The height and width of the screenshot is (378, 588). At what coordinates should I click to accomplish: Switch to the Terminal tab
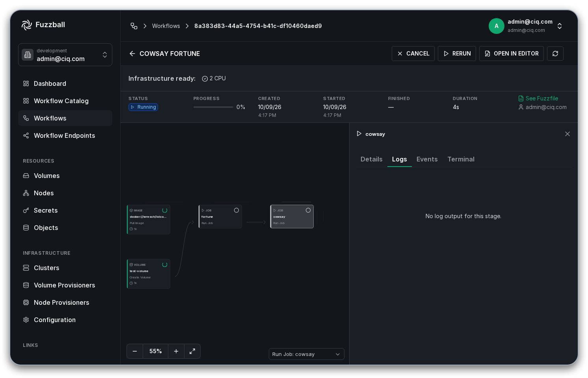click(x=461, y=159)
